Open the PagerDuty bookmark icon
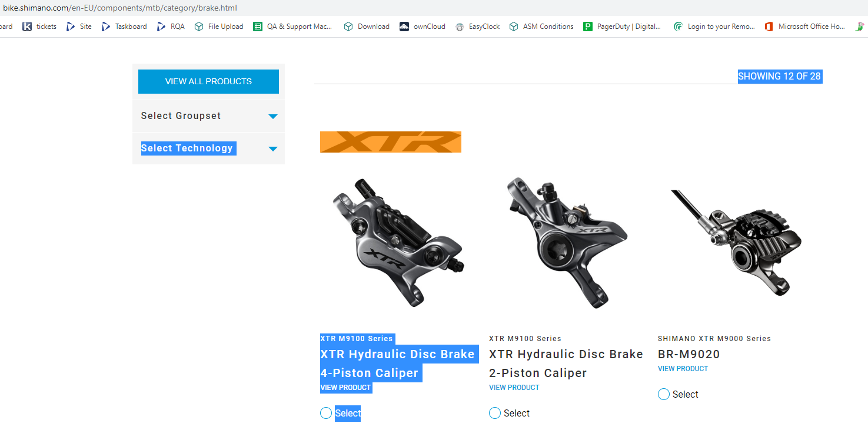Screen dimensions: 868x423 point(587,27)
